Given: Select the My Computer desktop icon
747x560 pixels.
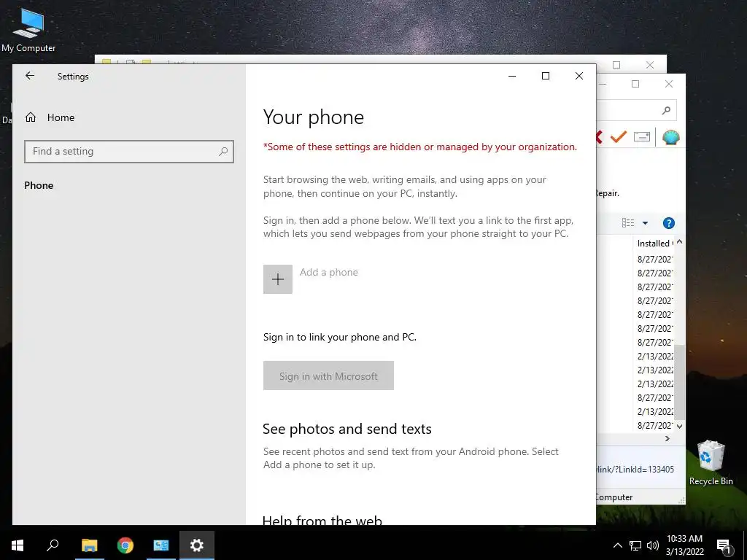Looking at the screenshot, I should pos(28,29).
